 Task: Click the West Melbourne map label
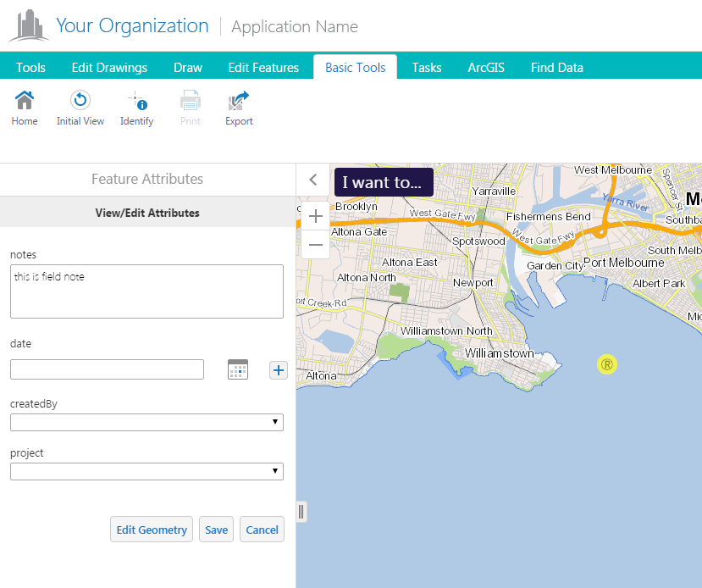[613, 170]
